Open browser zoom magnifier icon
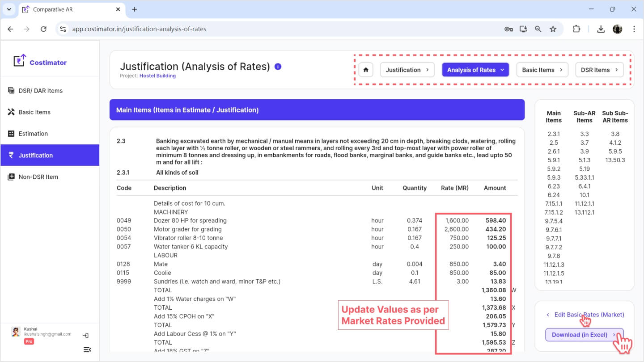The image size is (644, 362). click(x=538, y=29)
